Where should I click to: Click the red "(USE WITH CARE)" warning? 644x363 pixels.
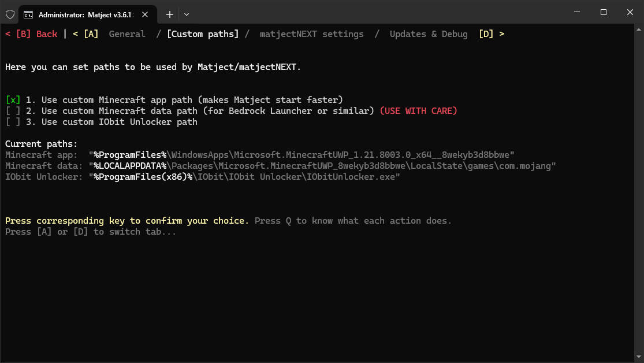point(418,111)
